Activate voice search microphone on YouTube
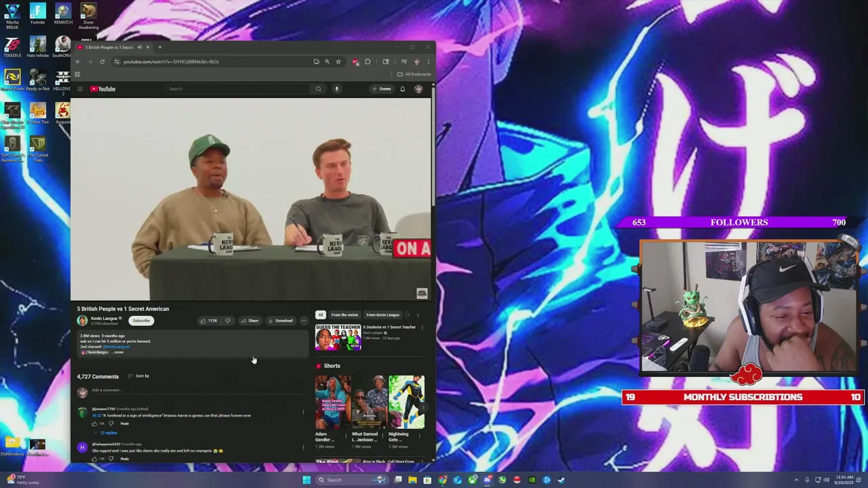This screenshot has width=868, height=488. coord(336,89)
